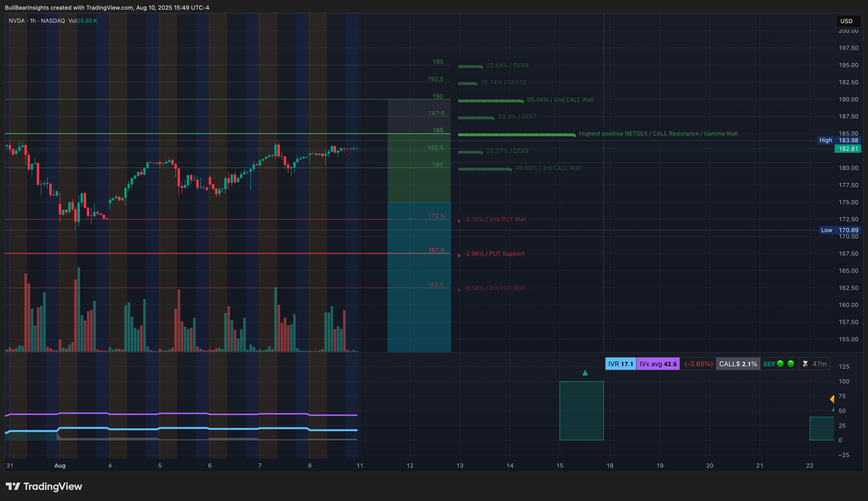Click the 187.5 strike label on chart
The image size is (868, 501).
(436, 113)
